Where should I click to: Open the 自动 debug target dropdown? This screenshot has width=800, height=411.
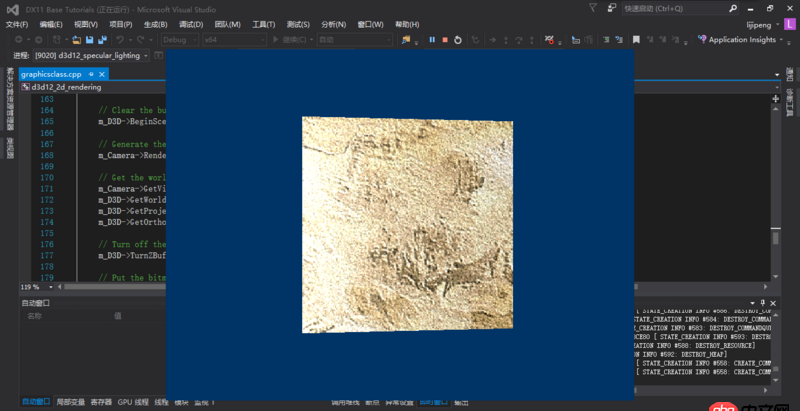point(355,40)
